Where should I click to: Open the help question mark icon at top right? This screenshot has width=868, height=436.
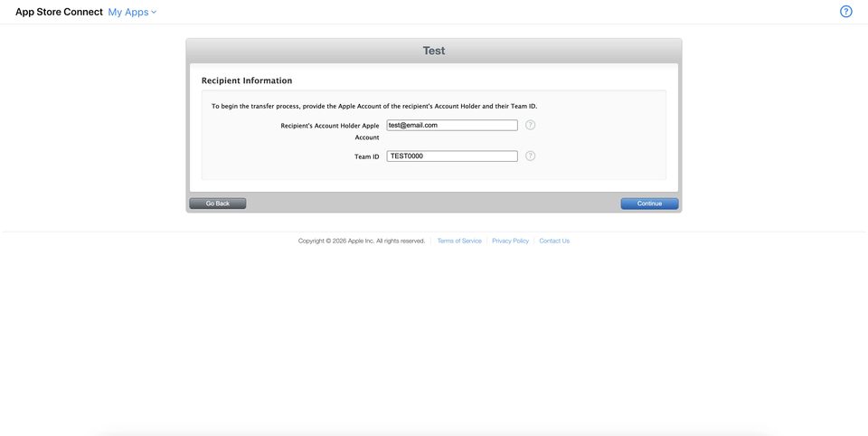pyautogui.click(x=846, y=12)
